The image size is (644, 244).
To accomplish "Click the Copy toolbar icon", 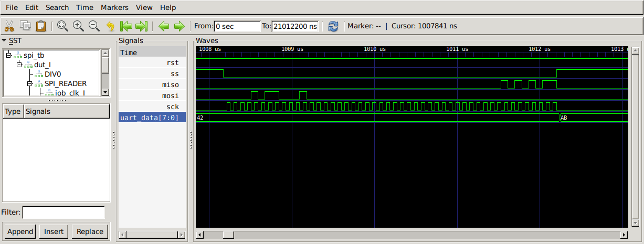I will 25,26.
